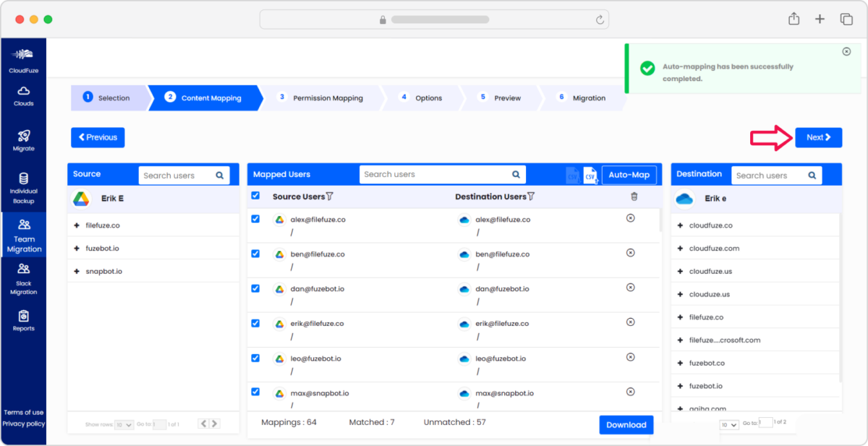Open Destination rows-per-page dropdown

[x=729, y=425]
